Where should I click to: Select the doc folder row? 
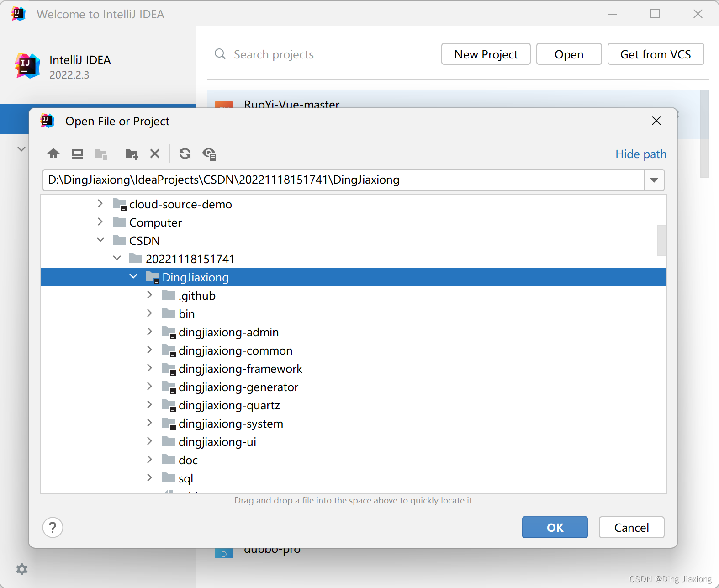[x=354, y=460]
